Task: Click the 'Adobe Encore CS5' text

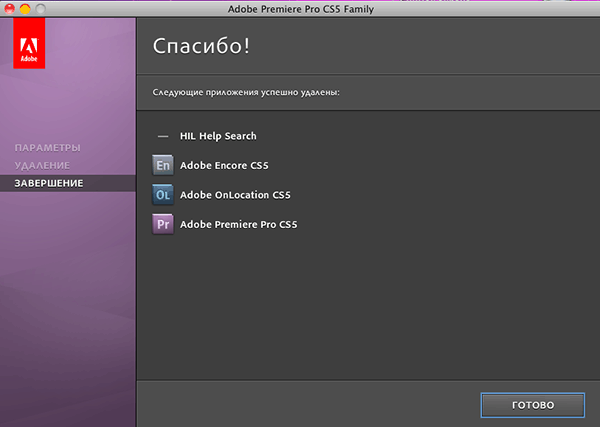Action: (x=224, y=165)
